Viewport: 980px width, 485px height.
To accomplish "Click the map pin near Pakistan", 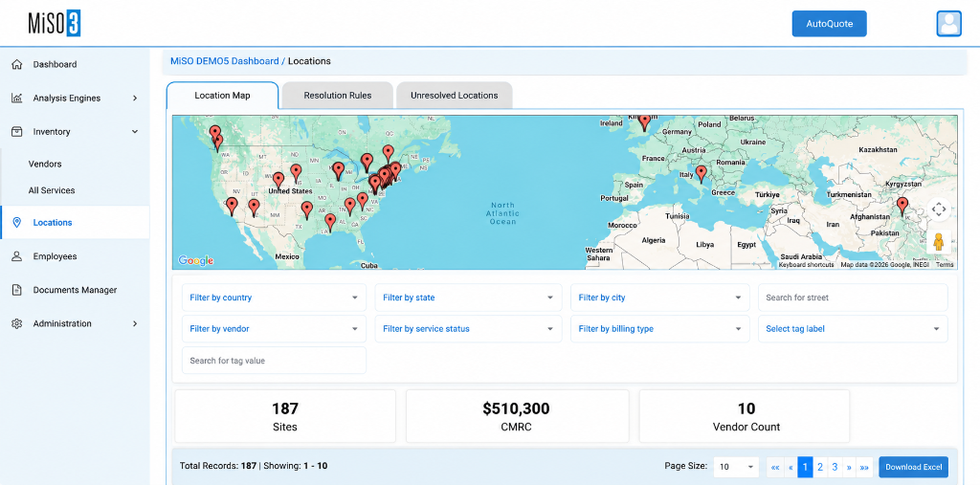I will pyautogui.click(x=902, y=206).
